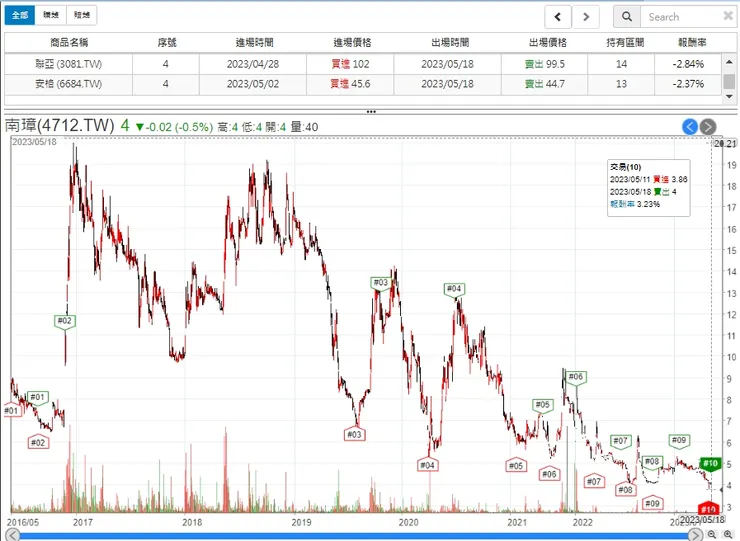Click the gray next chart circle button
Image resolution: width=740 pixels, height=541 pixels.
[x=708, y=127]
